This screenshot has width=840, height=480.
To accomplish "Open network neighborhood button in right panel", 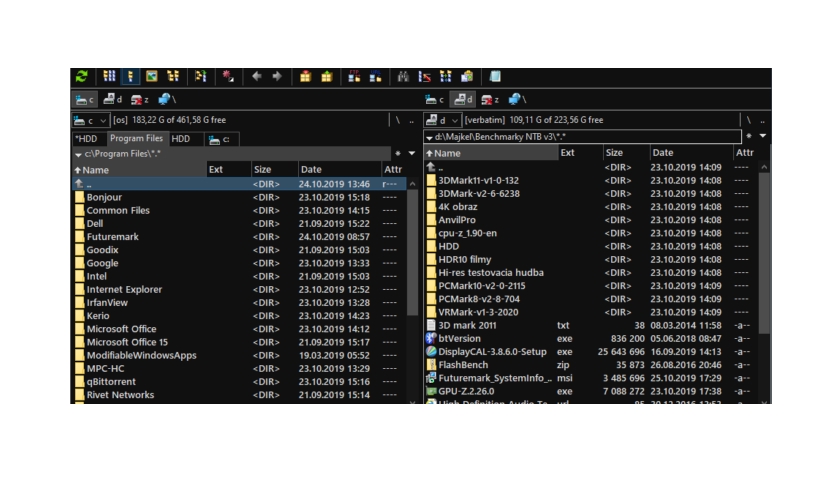I will coord(517,100).
